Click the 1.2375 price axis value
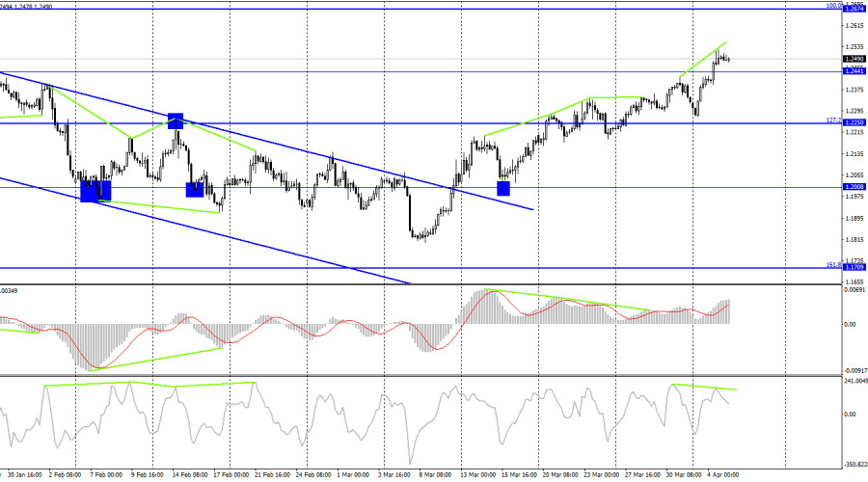The image size is (868, 482). tap(855, 90)
